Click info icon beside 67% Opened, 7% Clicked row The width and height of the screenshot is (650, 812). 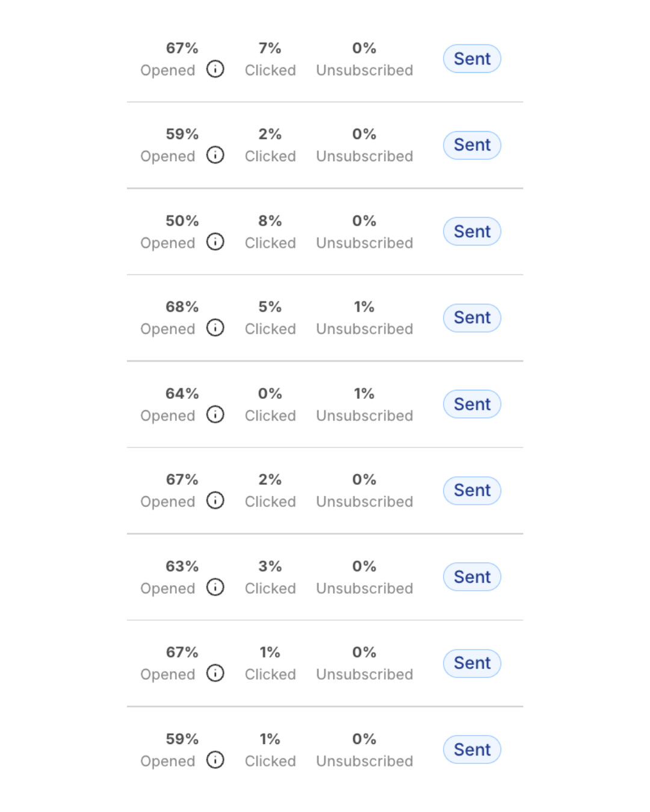[x=215, y=69]
